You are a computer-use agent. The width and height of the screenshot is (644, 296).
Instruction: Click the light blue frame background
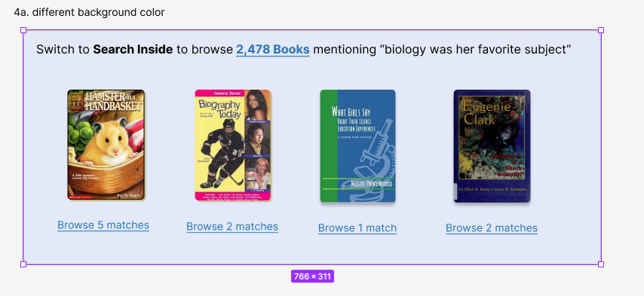pyautogui.click(x=312, y=250)
